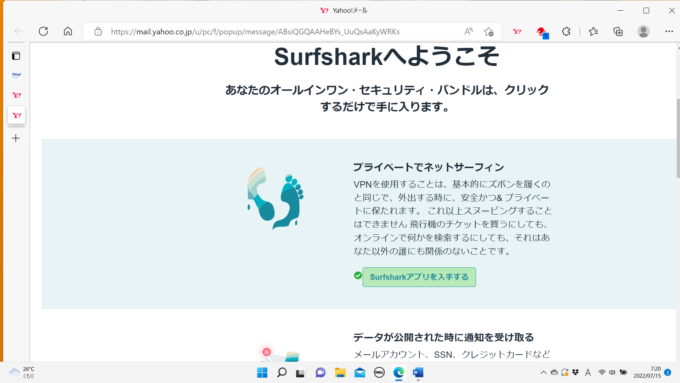Click the データが公開された時に通知を受け取る heading
680x383 pixels.
tap(443, 337)
